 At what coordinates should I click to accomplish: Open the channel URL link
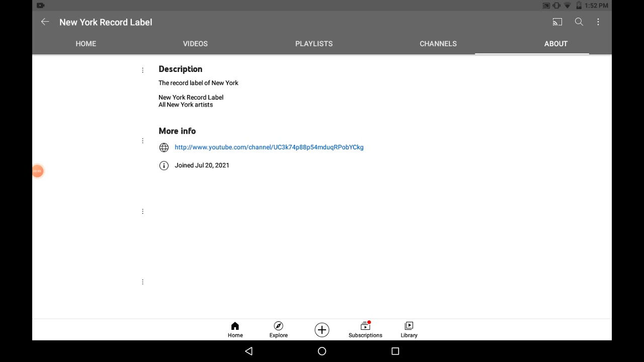(x=269, y=147)
